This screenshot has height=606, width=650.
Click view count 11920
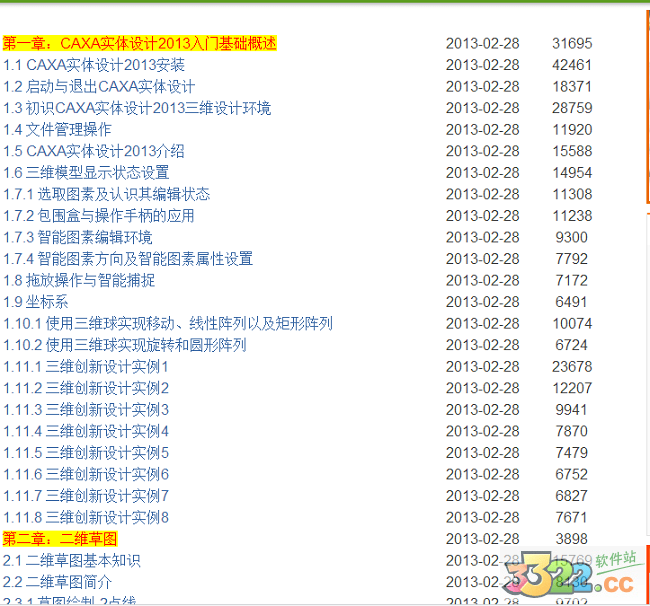pyautogui.click(x=572, y=130)
